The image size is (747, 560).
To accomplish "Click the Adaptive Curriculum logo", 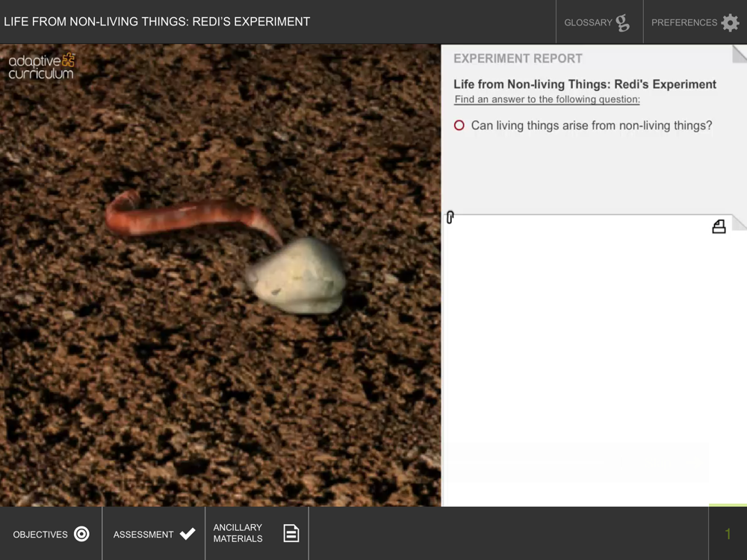I will [42, 66].
